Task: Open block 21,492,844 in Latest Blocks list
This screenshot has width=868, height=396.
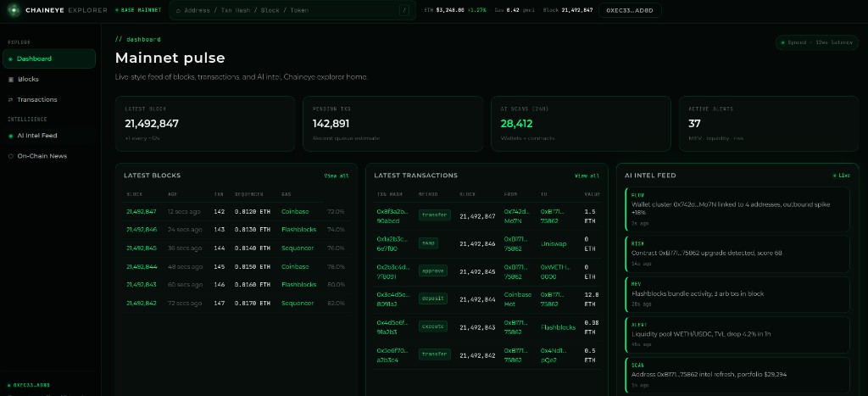Action: [x=142, y=266]
